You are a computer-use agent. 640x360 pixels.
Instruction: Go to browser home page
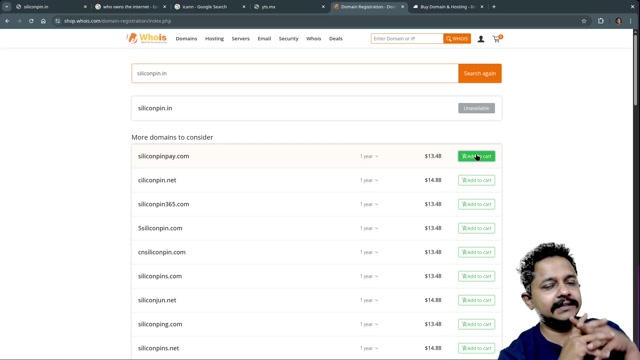[43, 21]
